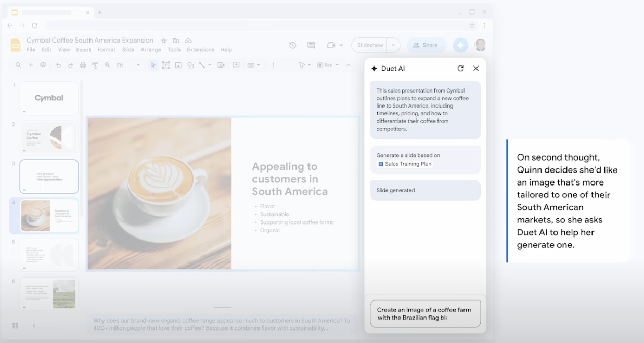Select the text box tool
The height and width of the screenshot is (343, 644).
pos(166,65)
